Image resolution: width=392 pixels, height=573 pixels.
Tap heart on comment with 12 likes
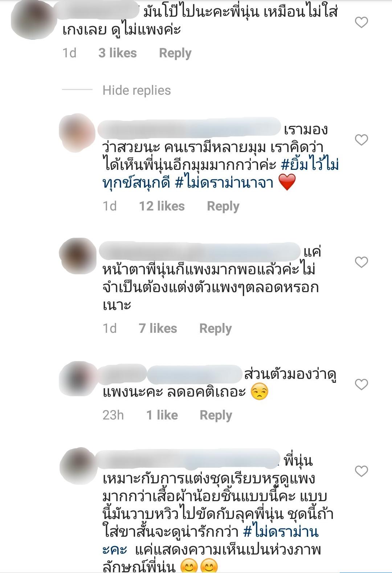click(361, 140)
